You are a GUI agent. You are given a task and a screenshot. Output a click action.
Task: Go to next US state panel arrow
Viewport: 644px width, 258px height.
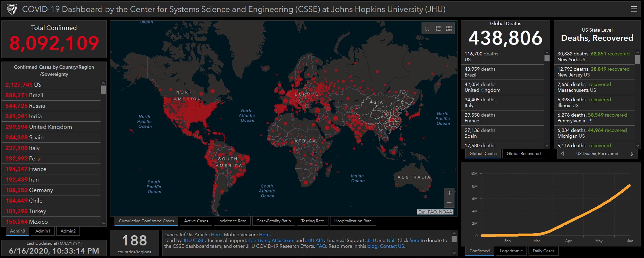coord(632,154)
